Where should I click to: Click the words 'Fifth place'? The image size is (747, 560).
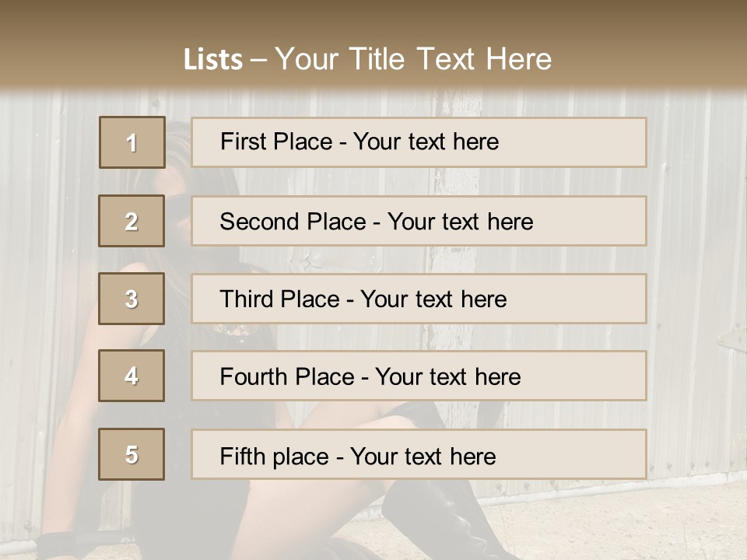point(274,457)
